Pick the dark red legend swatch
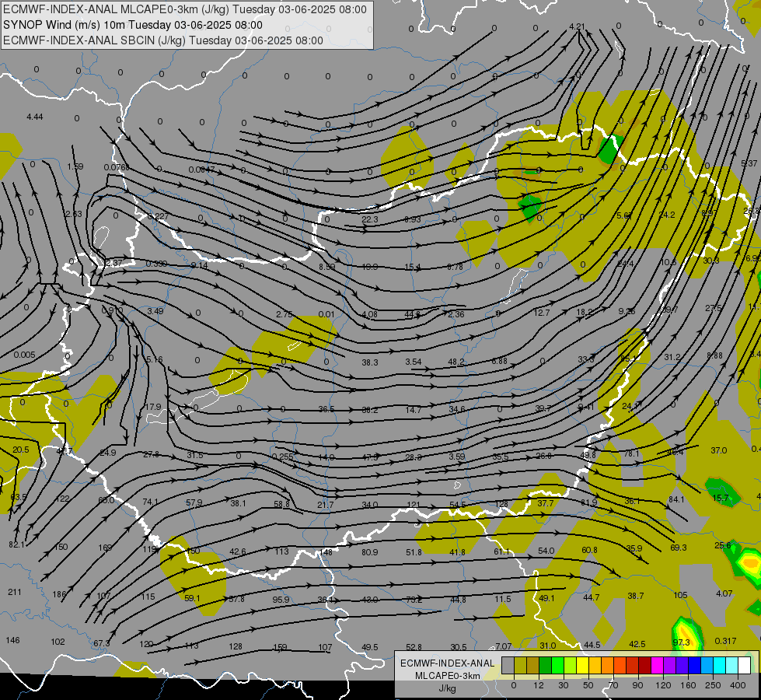This screenshot has height=700, width=761. click(644, 666)
